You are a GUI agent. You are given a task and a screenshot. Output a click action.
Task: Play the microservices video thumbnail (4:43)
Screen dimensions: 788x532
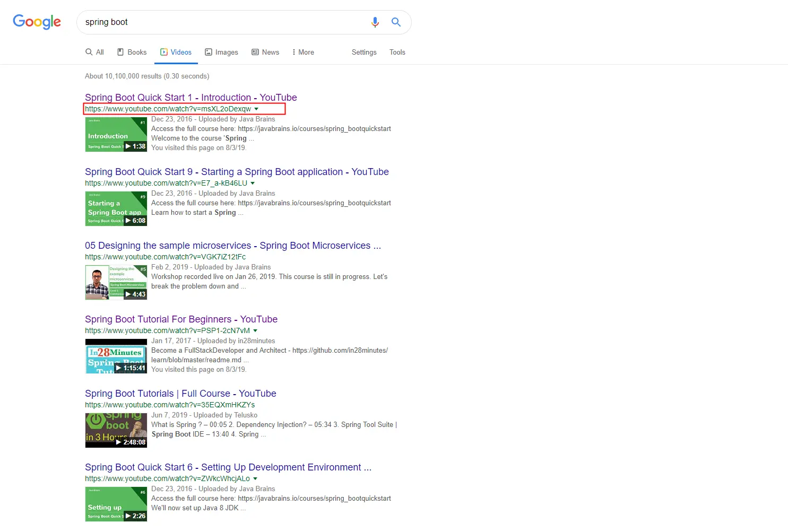pyautogui.click(x=116, y=282)
